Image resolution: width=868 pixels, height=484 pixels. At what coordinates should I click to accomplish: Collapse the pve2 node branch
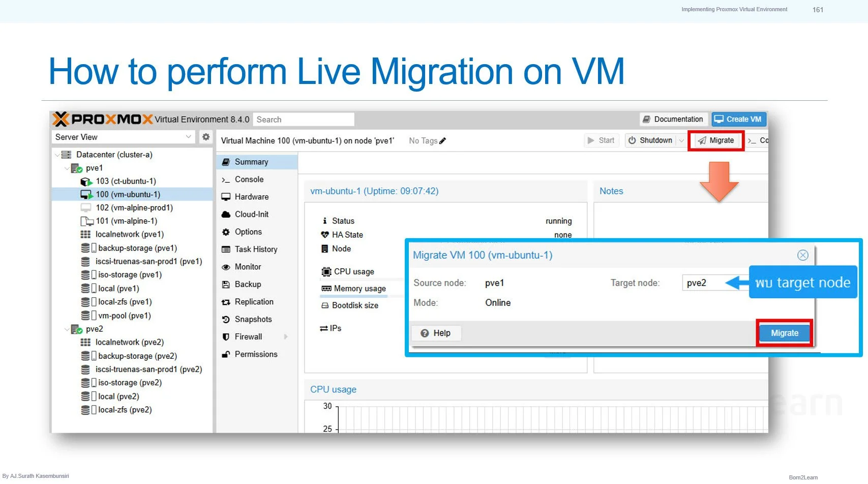point(67,329)
